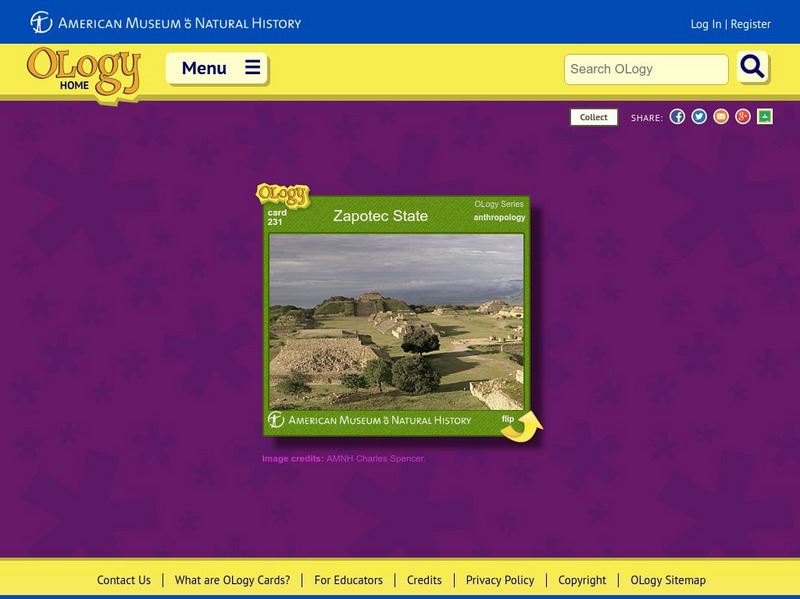
Task: Open the For Educators menu item
Action: click(x=349, y=579)
